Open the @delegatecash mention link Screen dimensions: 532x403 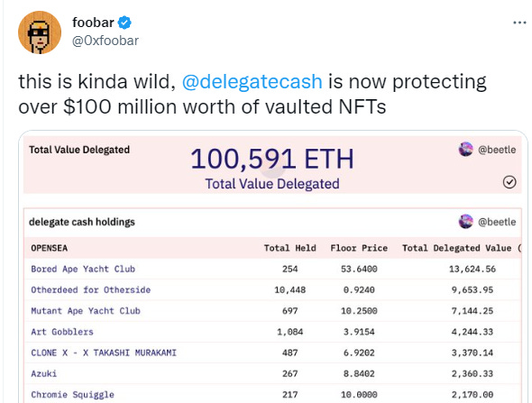(252, 82)
